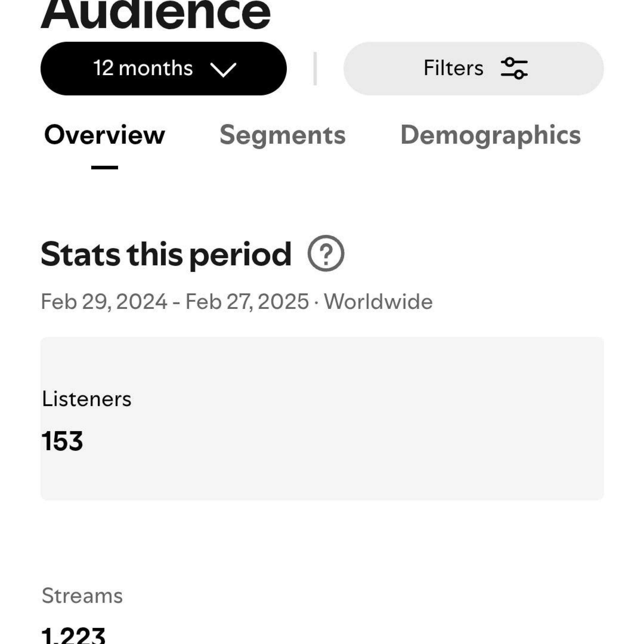Click the help question mark icon
This screenshot has height=644, width=644.
click(x=326, y=253)
